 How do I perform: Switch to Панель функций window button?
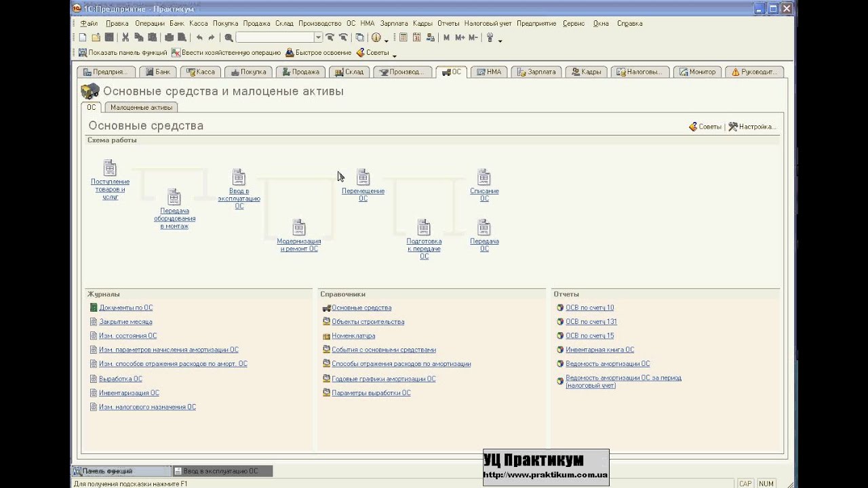click(x=121, y=471)
